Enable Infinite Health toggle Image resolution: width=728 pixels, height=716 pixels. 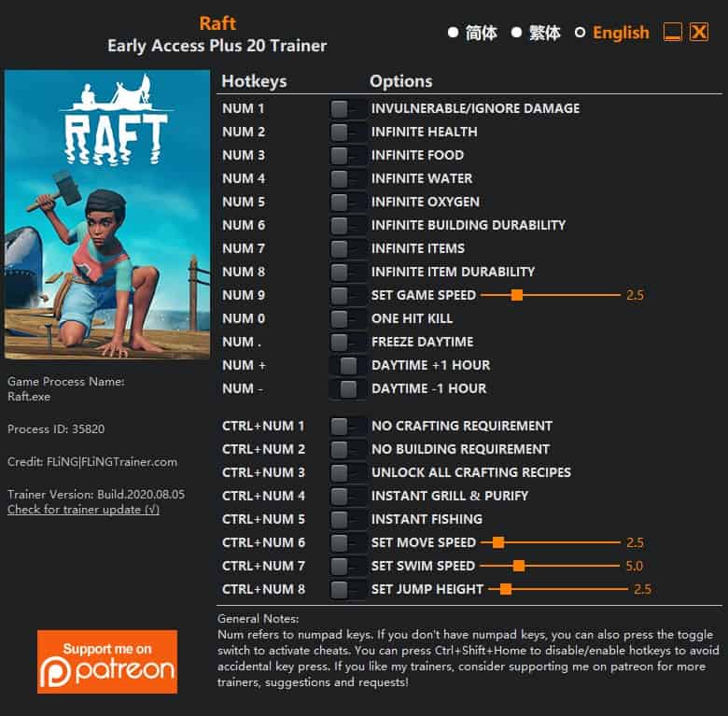click(348, 133)
